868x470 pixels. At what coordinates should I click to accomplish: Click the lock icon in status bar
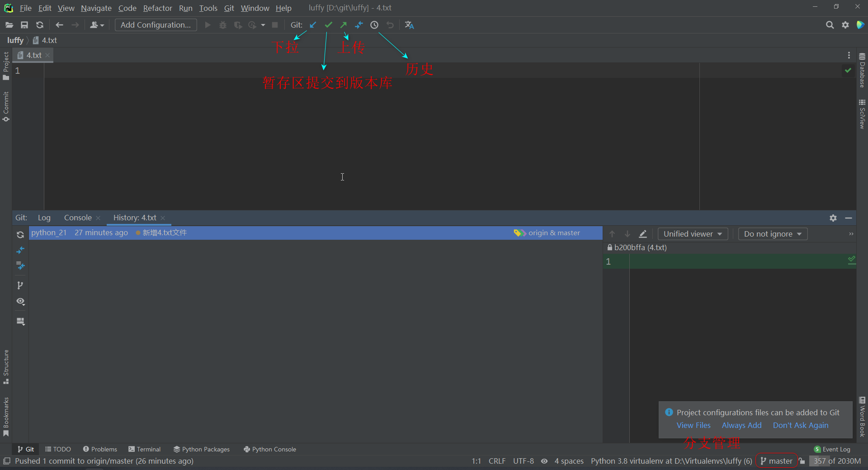[802, 461]
